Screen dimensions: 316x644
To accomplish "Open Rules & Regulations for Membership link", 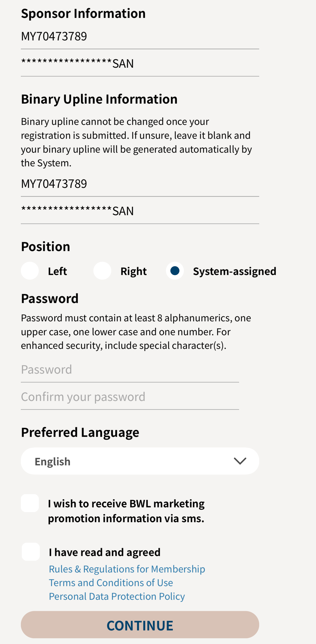I will point(127,569).
